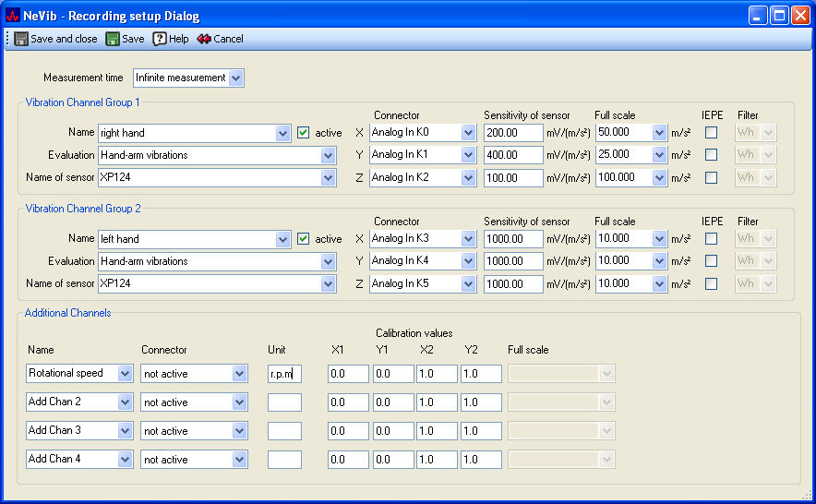Open Help via the question mark icon
Screen dimensions: 816x504
pyautogui.click(x=160, y=39)
